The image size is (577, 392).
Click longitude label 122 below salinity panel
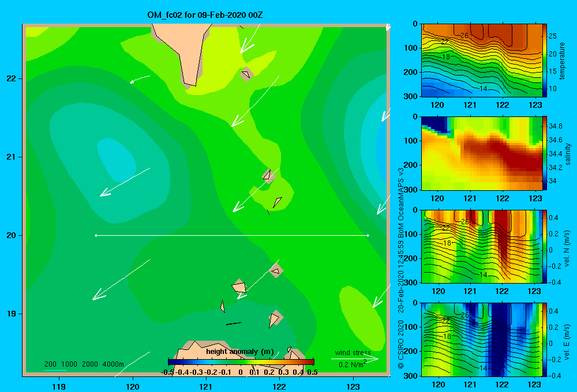pos(502,198)
